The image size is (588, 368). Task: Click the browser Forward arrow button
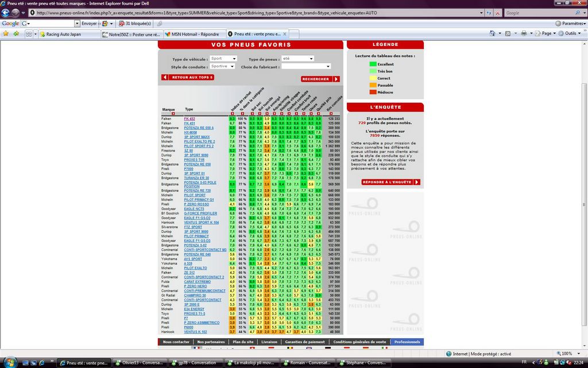click(15, 13)
